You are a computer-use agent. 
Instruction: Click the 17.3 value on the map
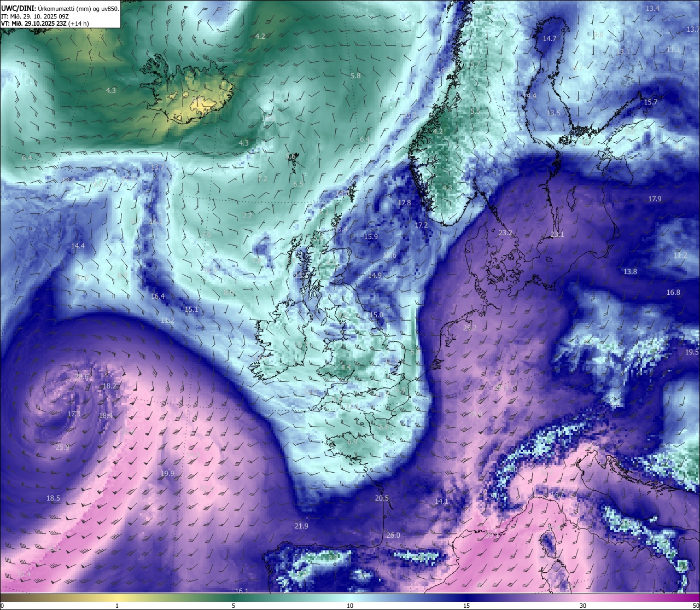[74, 414]
